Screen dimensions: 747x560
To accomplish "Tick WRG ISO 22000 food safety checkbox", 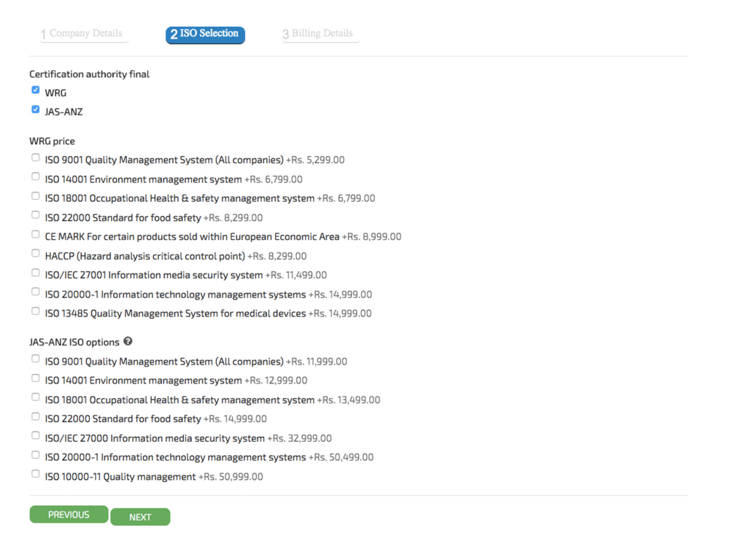I will click(x=35, y=215).
